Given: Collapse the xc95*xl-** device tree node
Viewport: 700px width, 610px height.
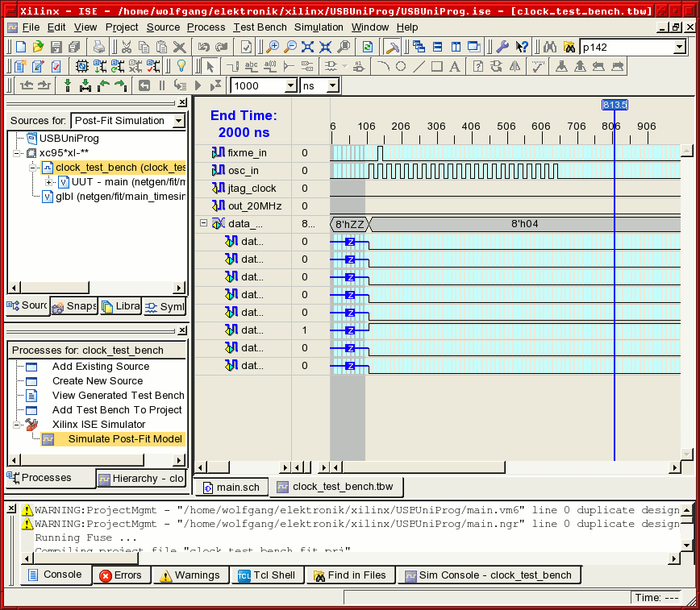Looking at the screenshot, I should [x=17, y=153].
